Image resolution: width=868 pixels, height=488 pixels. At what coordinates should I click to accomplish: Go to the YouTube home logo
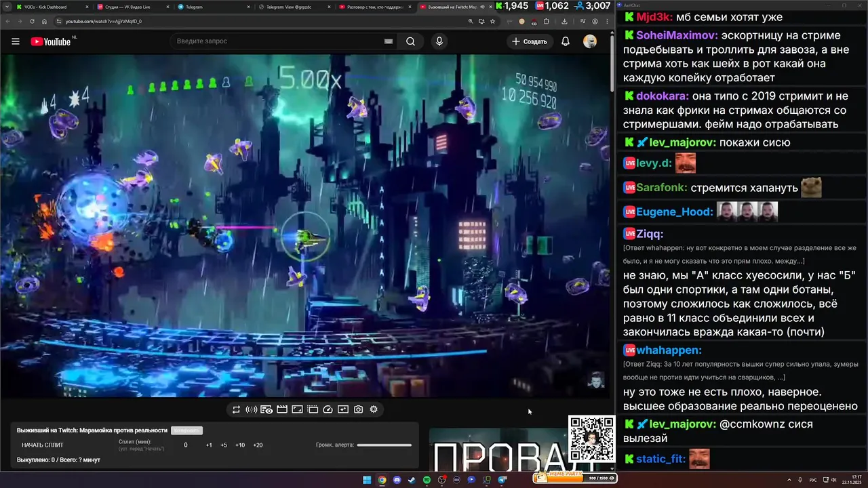[52, 41]
